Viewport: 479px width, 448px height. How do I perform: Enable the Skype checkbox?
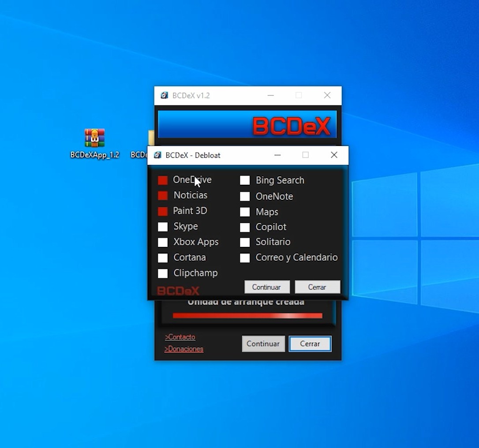(x=163, y=226)
